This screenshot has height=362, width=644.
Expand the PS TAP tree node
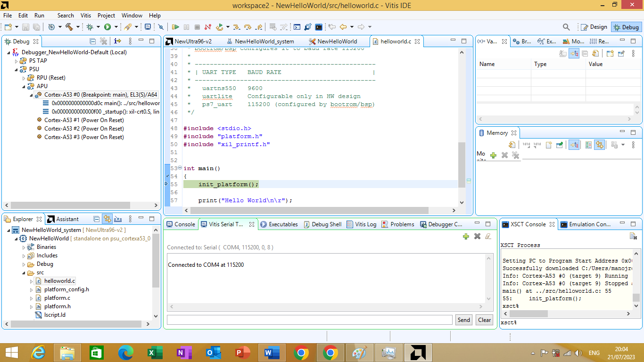tap(16, 61)
